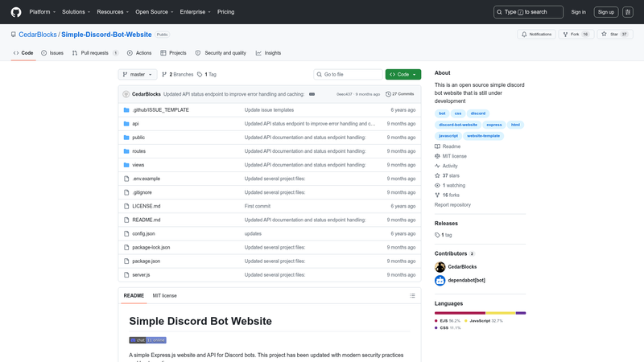Open the api folder
644x362 pixels.
click(135, 124)
